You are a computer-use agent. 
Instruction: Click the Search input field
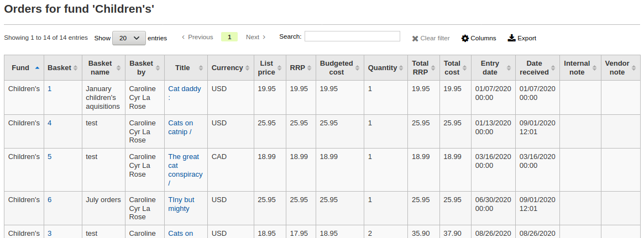(x=352, y=36)
